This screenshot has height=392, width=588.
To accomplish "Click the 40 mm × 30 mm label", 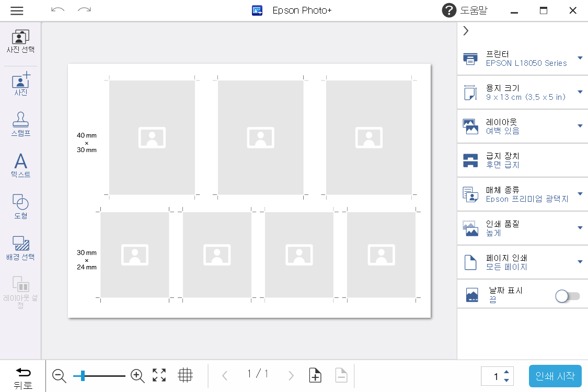I will click(87, 143).
